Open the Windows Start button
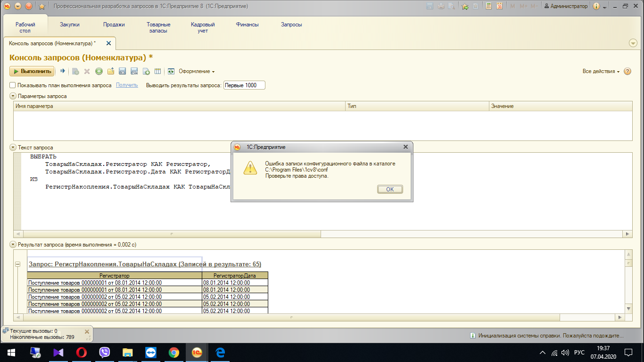 pyautogui.click(x=11, y=353)
